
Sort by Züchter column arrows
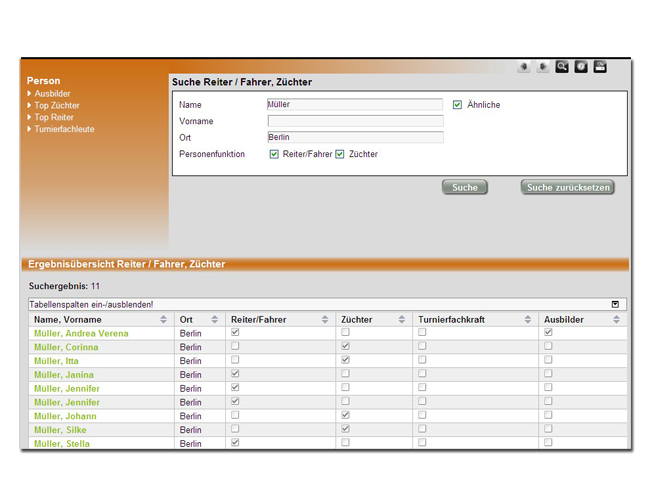tap(402, 320)
